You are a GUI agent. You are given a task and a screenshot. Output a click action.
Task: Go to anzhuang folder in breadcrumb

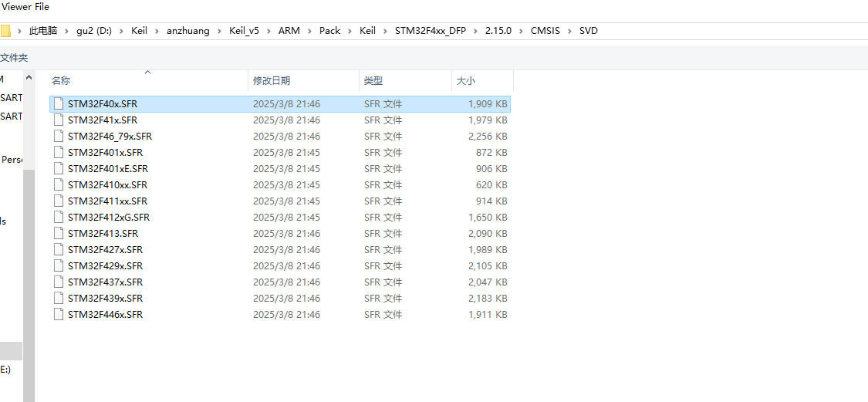pos(188,31)
